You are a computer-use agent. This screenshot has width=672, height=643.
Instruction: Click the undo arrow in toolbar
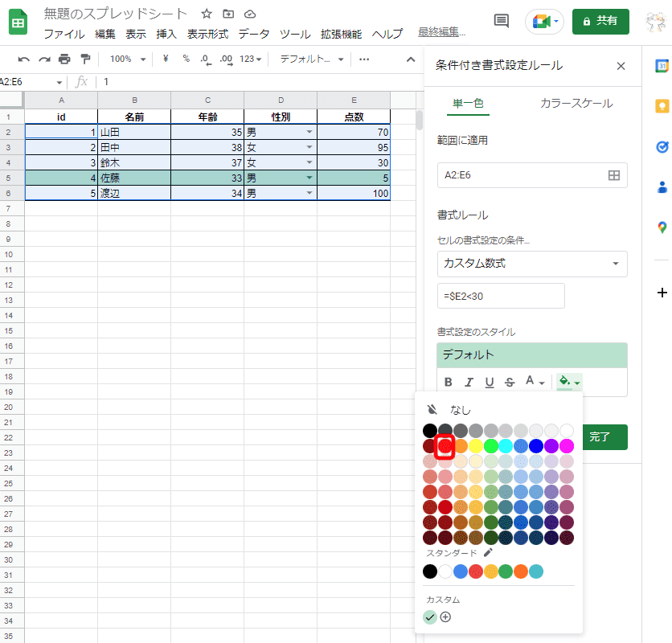click(23, 59)
